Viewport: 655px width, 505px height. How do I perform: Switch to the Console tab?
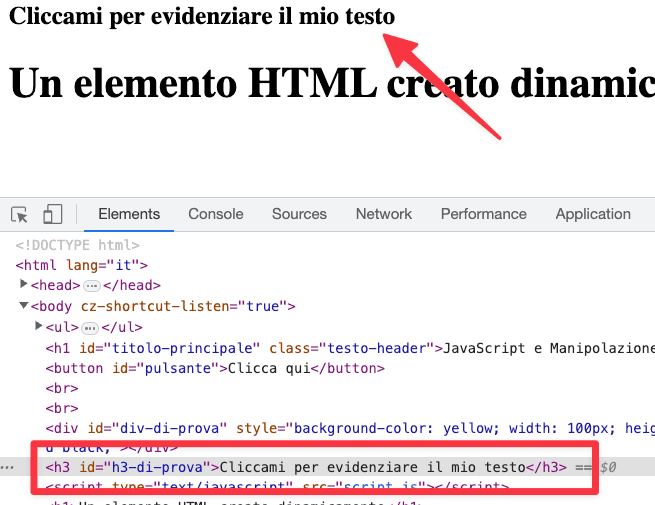216,214
